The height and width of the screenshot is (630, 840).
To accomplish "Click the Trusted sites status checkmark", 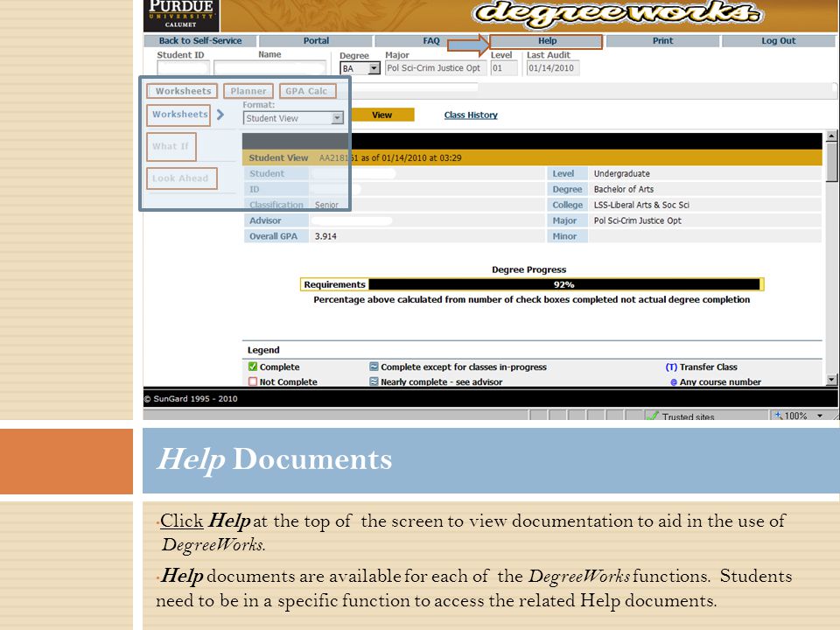I will click(652, 416).
